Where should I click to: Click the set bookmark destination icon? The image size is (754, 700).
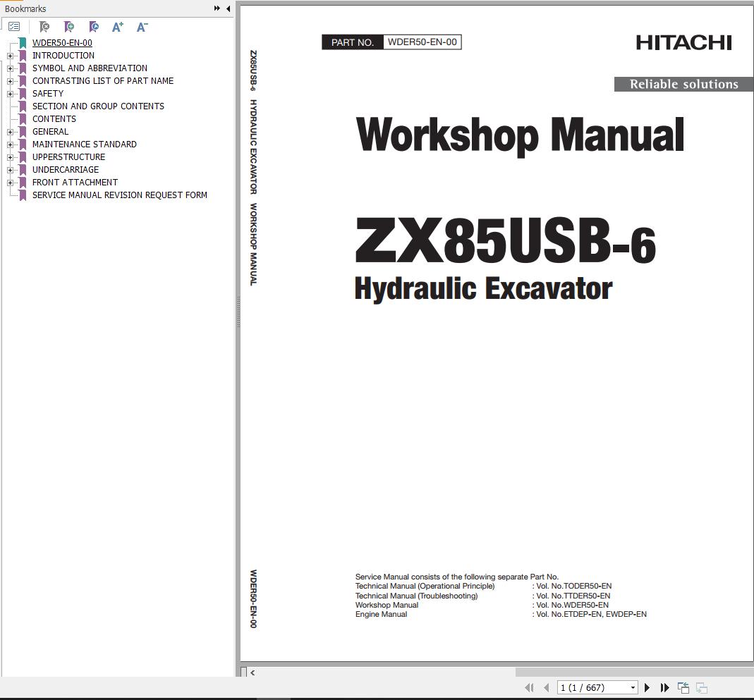click(x=94, y=27)
